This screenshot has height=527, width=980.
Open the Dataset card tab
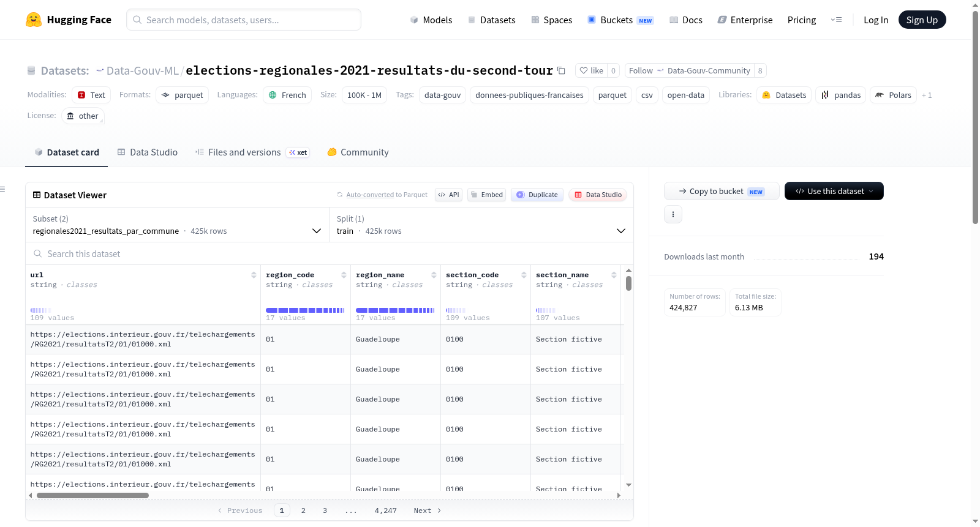click(66, 152)
